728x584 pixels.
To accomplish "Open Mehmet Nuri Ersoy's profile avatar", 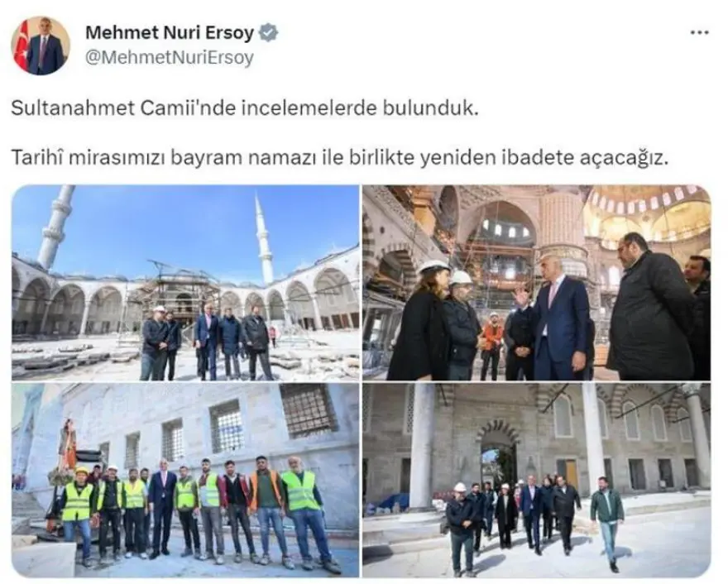I will (41, 45).
